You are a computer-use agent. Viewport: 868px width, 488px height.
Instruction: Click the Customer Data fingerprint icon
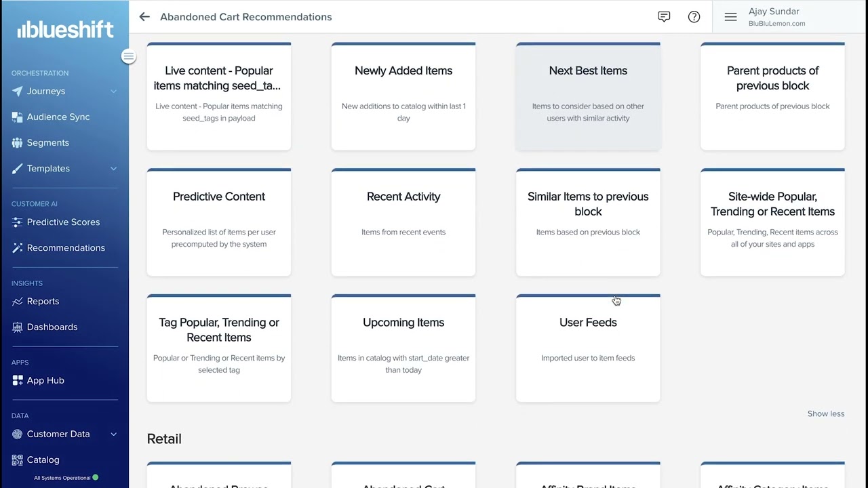coord(17,434)
